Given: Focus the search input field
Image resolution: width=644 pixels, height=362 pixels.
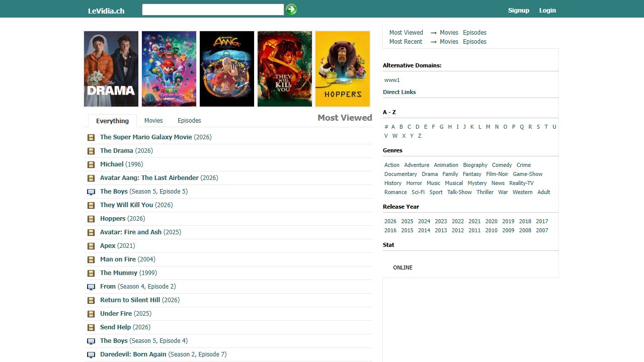Looking at the screenshot, I should point(213,10).
